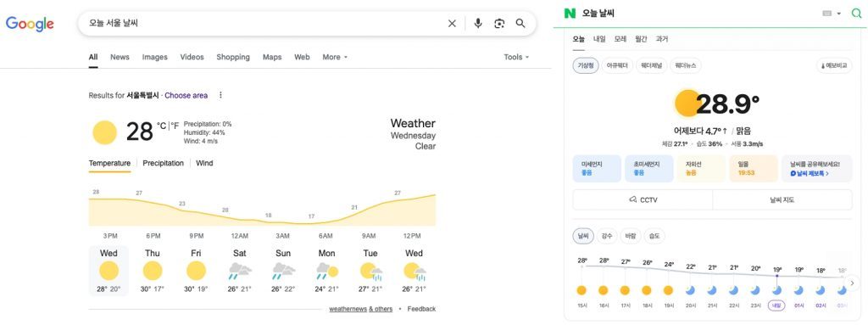The height and width of the screenshot is (325, 868).
Task: Clear the Google search box text
Action: 452,23
